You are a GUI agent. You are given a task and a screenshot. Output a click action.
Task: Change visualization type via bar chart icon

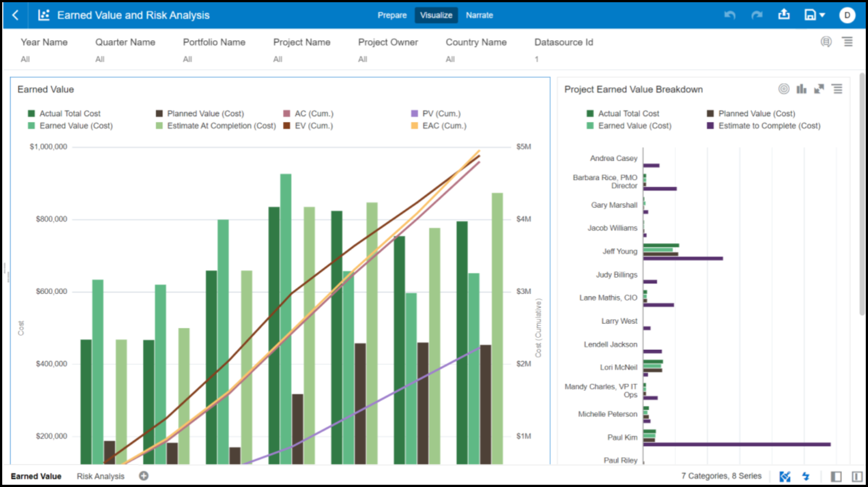pyautogui.click(x=802, y=89)
